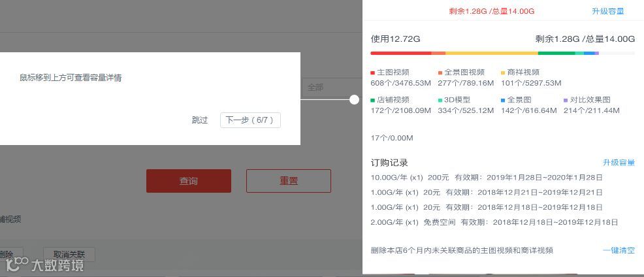Click the red 查询 button

(x=189, y=181)
